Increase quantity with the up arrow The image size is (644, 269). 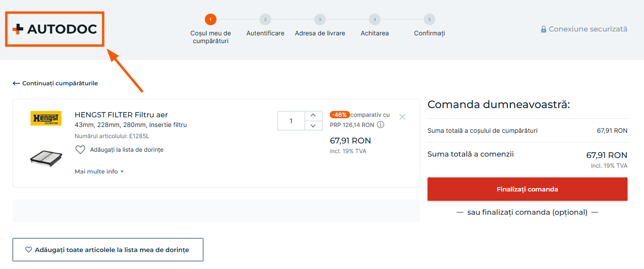(x=313, y=115)
